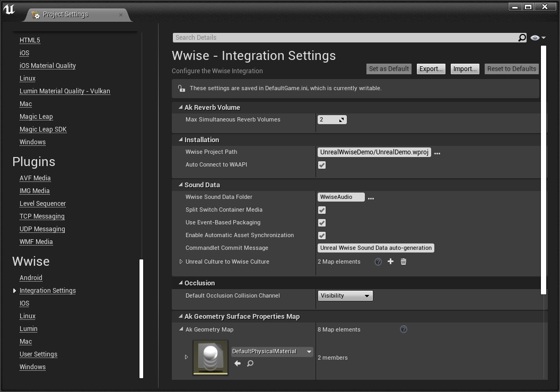The image size is (560, 392).
Task: Browse for Wwise Project Path with ellipsis button
Action: (x=437, y=153)
